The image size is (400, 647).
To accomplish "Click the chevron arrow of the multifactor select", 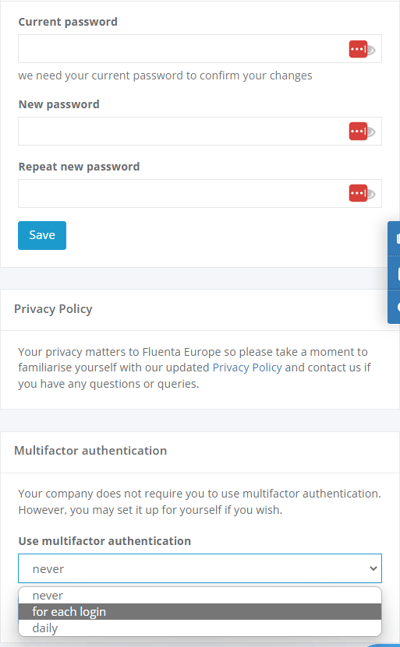I will coord(373,569).
